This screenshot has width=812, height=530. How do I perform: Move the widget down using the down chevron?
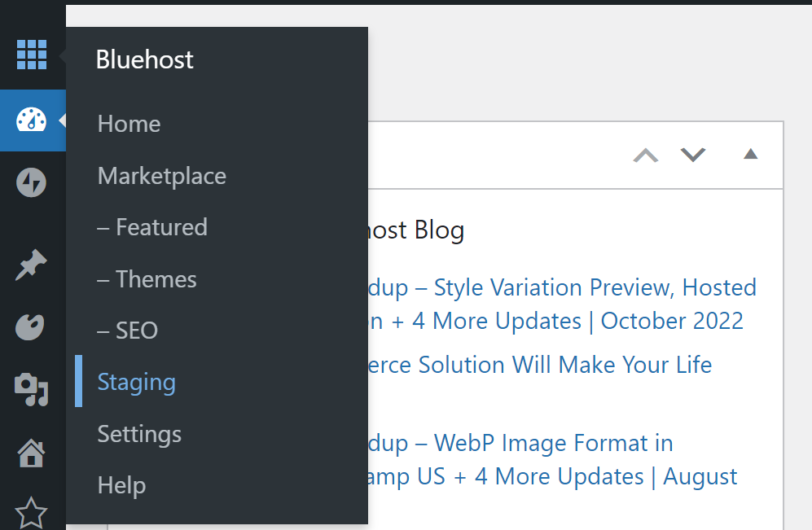[x=692, y=155]
